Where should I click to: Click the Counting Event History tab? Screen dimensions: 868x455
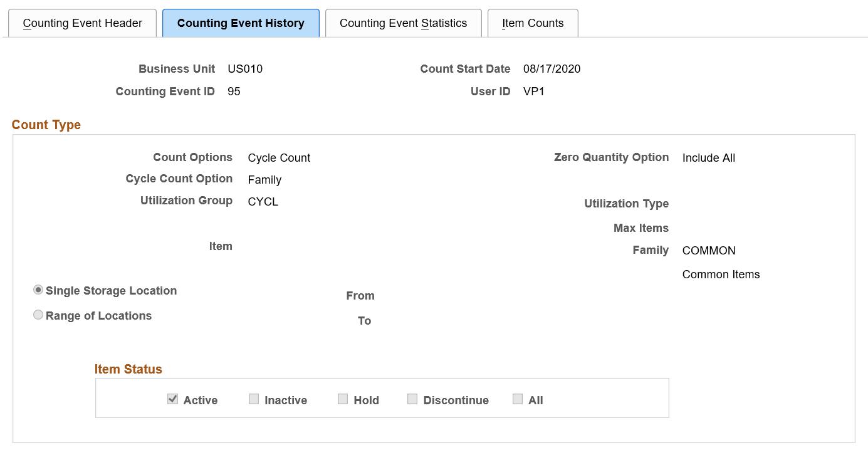[241, 23]
